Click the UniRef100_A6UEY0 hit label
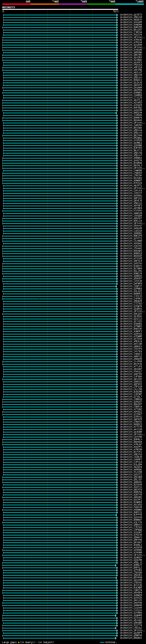 click(131, 20)
